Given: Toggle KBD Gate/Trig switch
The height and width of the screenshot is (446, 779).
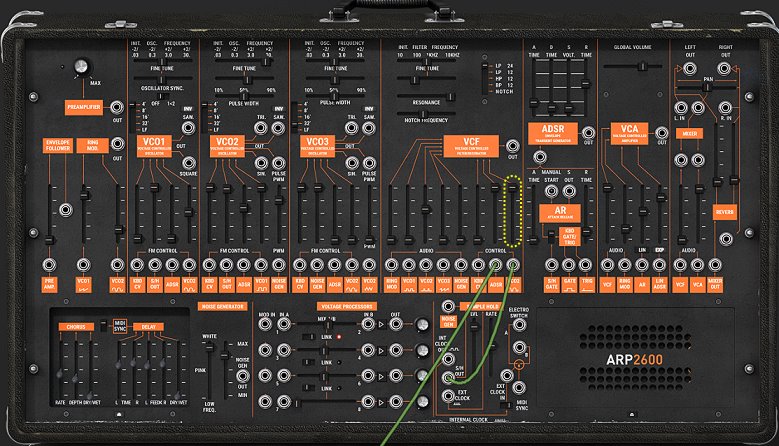Looking at the screenshot, I should tap(551, 236).
